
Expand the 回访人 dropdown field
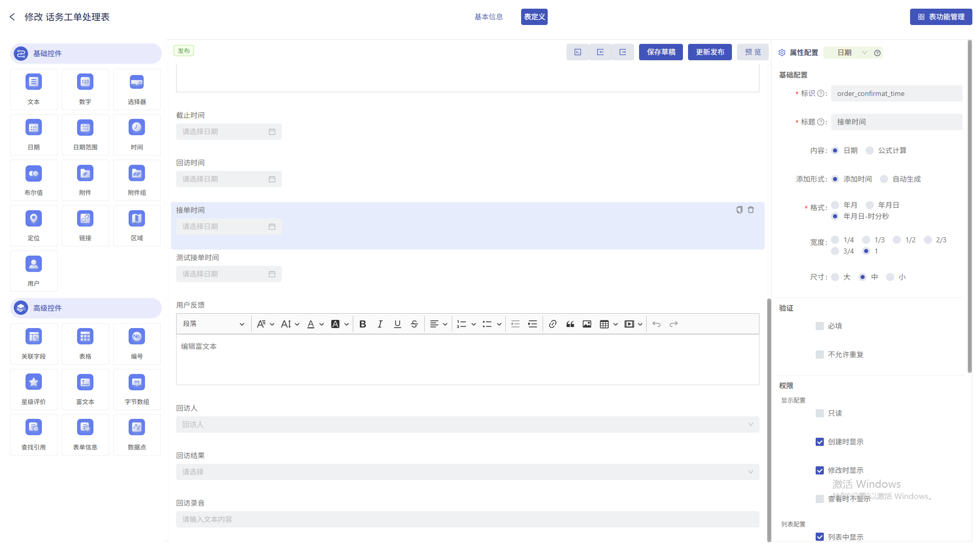[x=467, y=424]
